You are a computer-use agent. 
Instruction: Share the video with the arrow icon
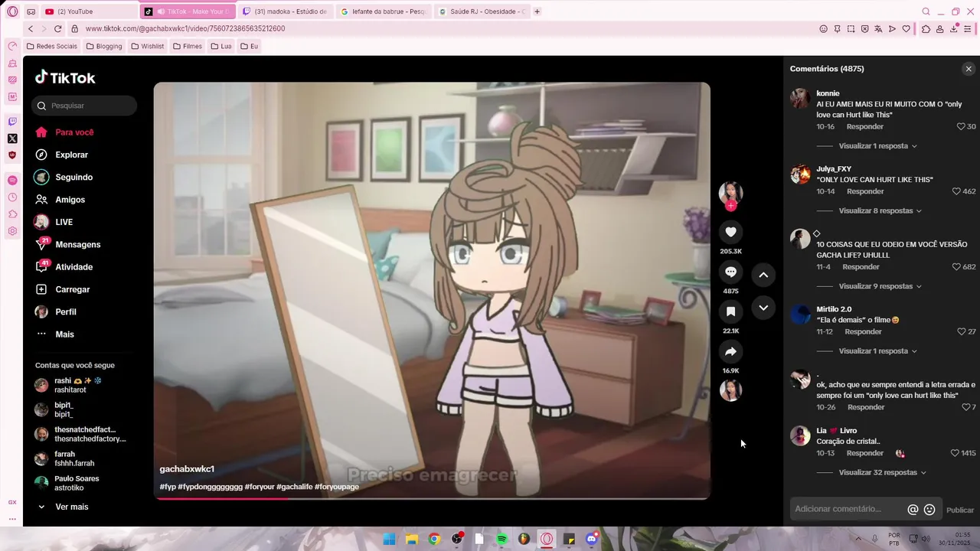click(730, 351)
